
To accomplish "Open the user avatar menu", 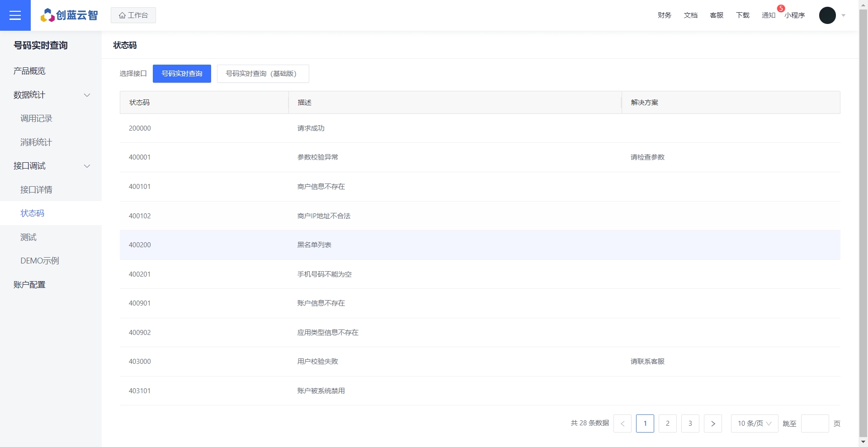I will (827, 15).
